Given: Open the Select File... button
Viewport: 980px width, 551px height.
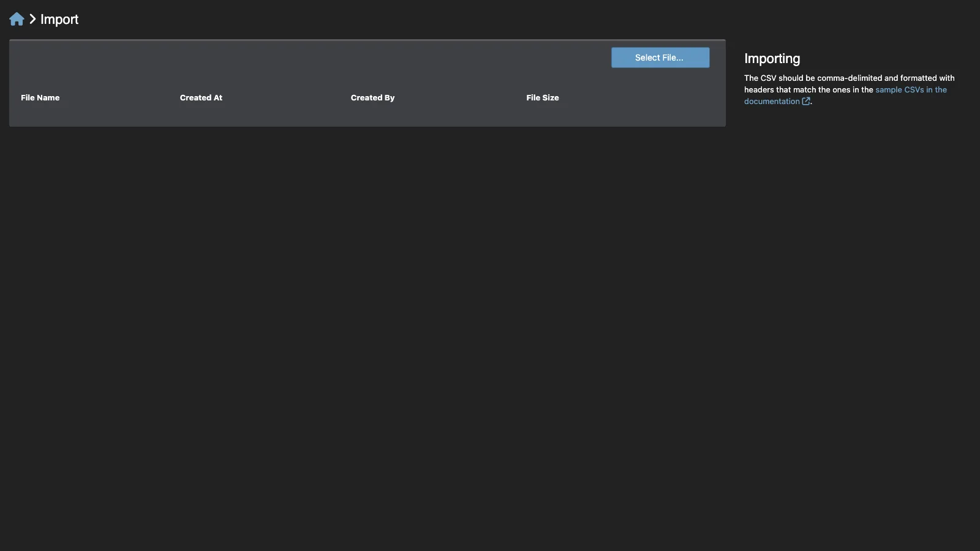Looking at the screenshot, I should click(660, 58).
